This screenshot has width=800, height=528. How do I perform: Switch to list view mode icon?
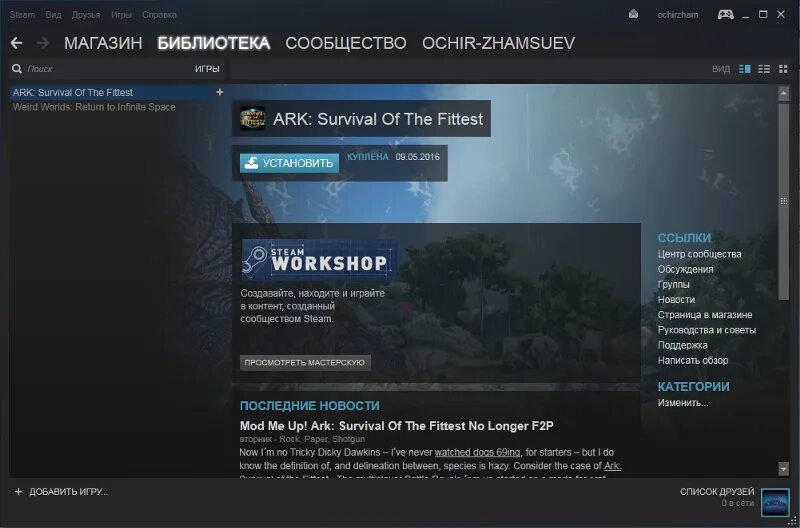tap(764, 69)
